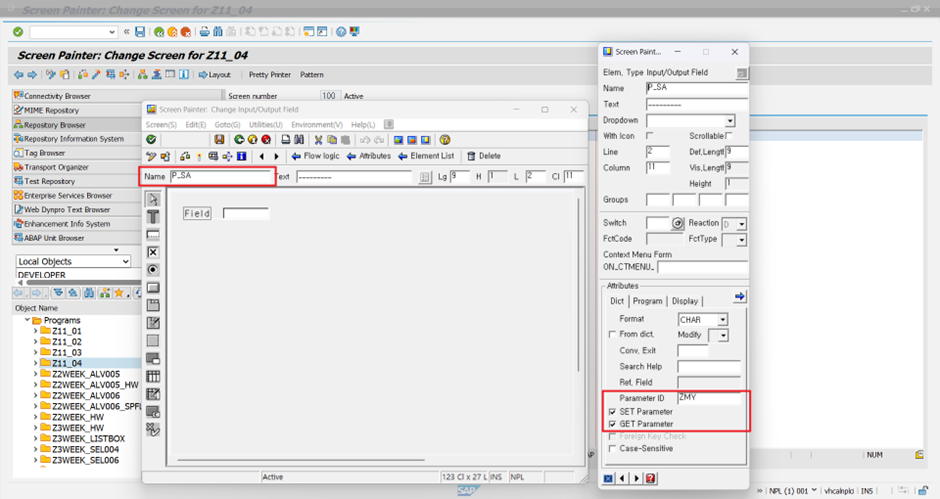The image size is (940, 499).
Task: Switch to the Program attributes tab
Action: point(647,301)
